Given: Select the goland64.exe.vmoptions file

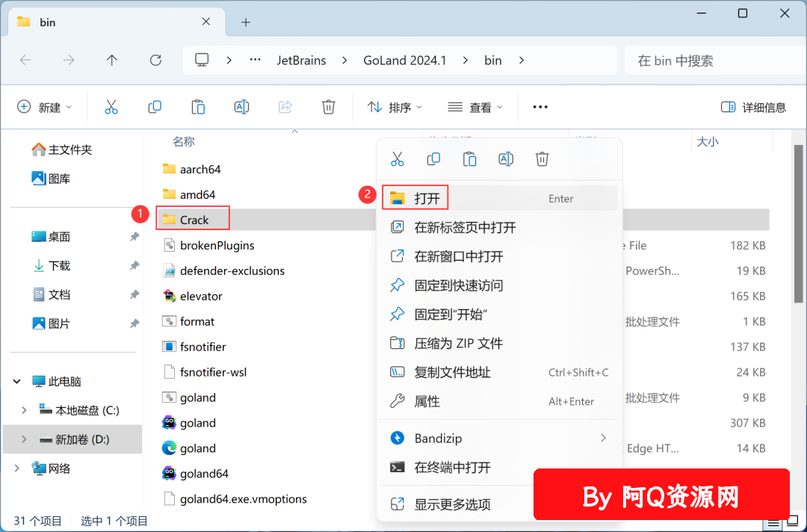Looking at the screenshot, I should coord(235,498).
